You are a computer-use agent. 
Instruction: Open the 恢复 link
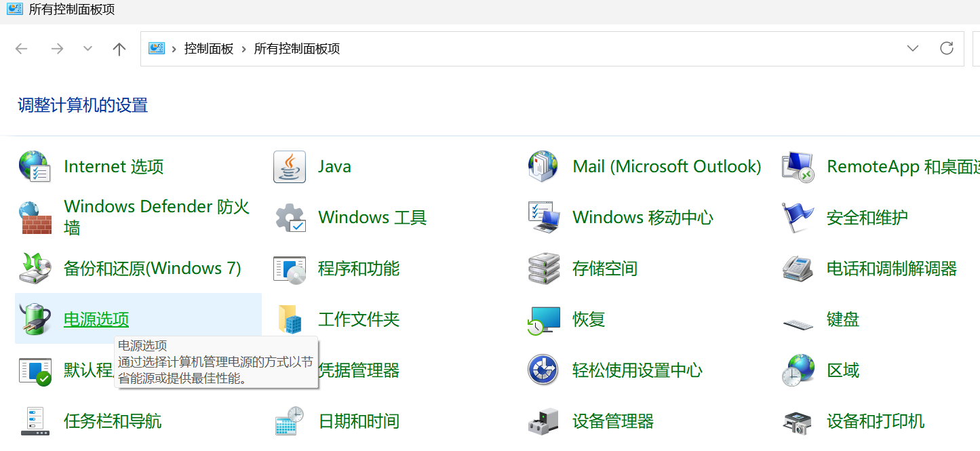[x=589, y=319]
